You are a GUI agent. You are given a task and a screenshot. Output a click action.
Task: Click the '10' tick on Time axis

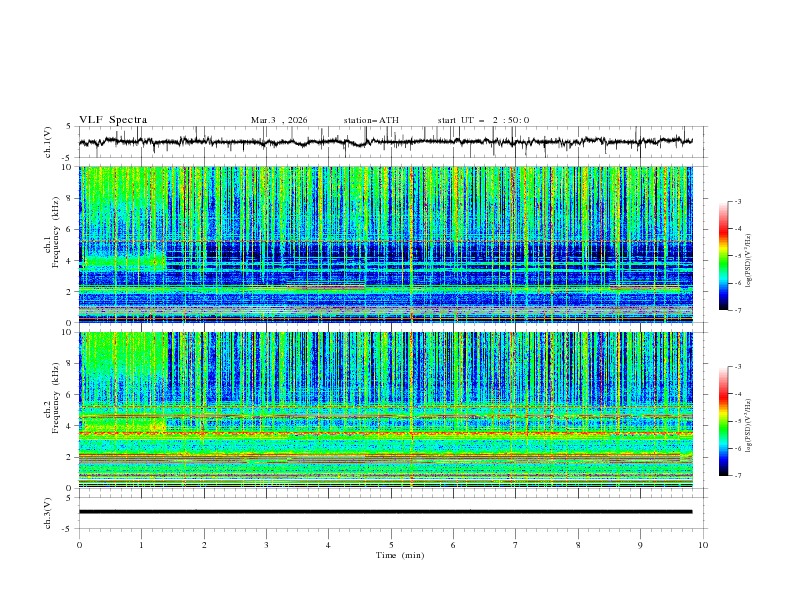[x=703, y=545]
